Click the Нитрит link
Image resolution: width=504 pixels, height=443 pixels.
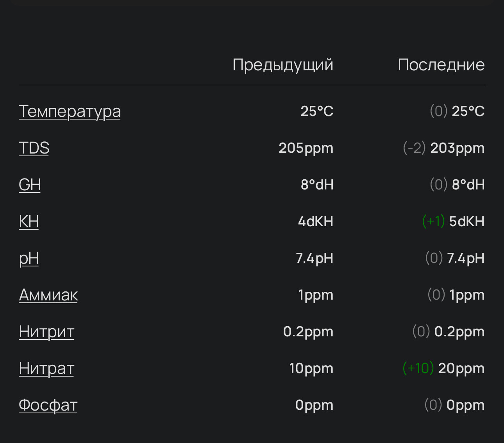pos(46,332)
